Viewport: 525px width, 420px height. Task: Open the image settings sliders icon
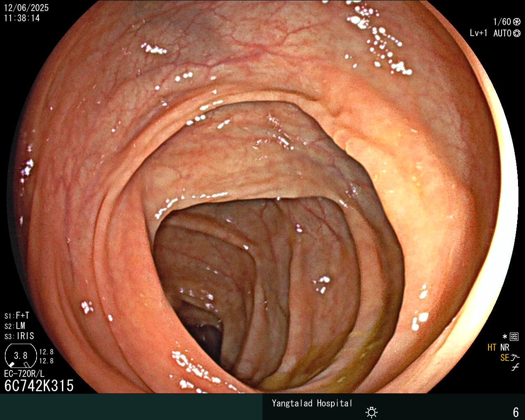(x=514, y=337)
